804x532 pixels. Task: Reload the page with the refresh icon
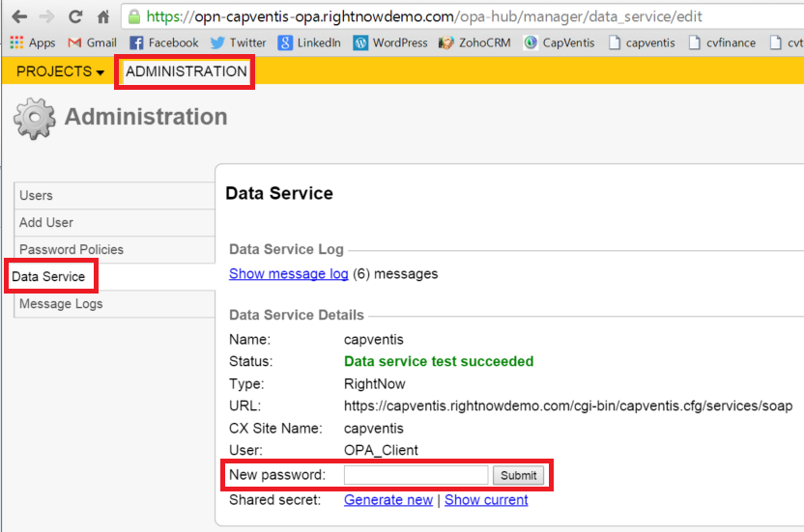point(75,16)
